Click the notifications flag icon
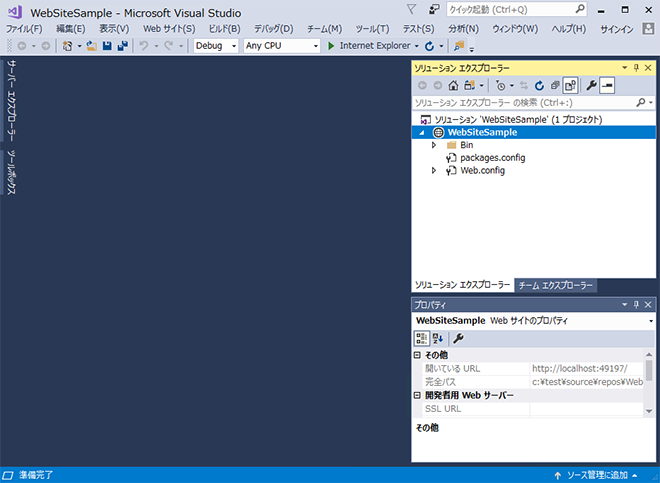This screenshot has height=483, width=660. coord(412,9)
